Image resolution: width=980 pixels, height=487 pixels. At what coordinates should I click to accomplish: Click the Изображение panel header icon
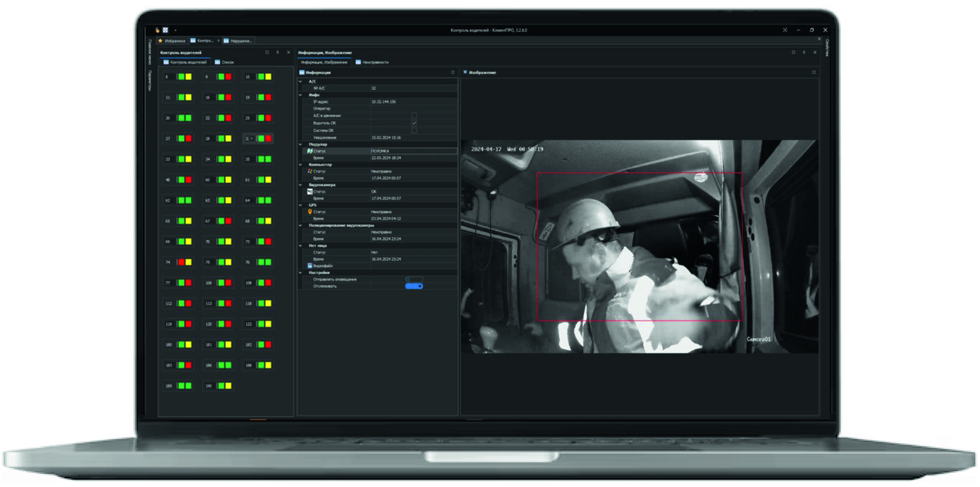(x=465, y=72)
